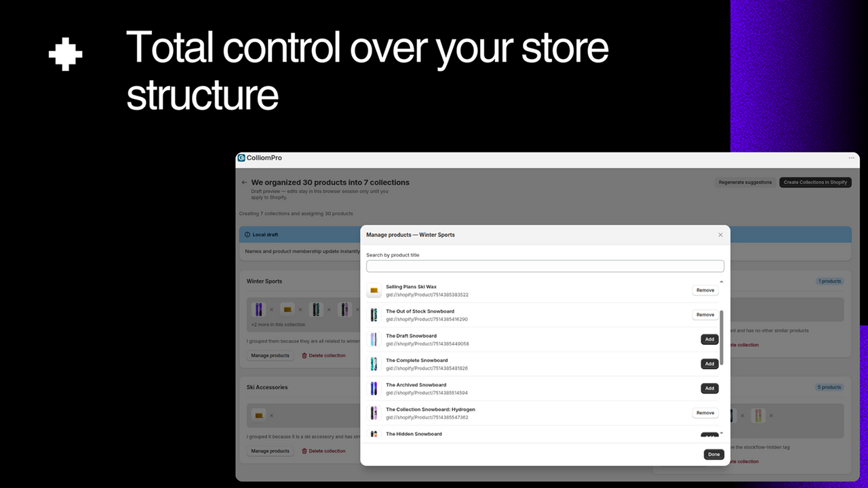Remove first product from Winter Sports card
The height and width of the screenshot is (488, 868).
[272, 310]
